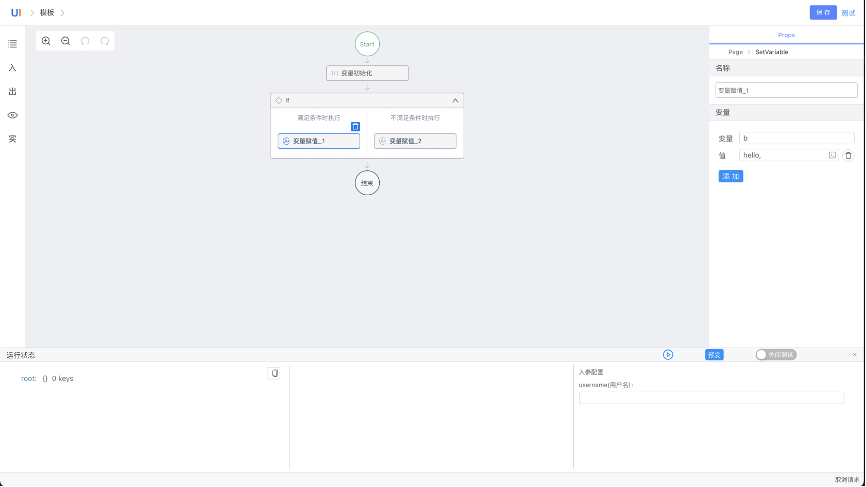Delete selected node via blue trash icon
This screenshot has height=487, width=866.
tap(355, 126)
